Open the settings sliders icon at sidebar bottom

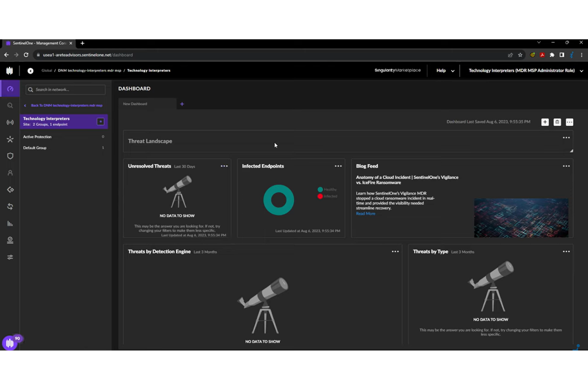(10, 257)
